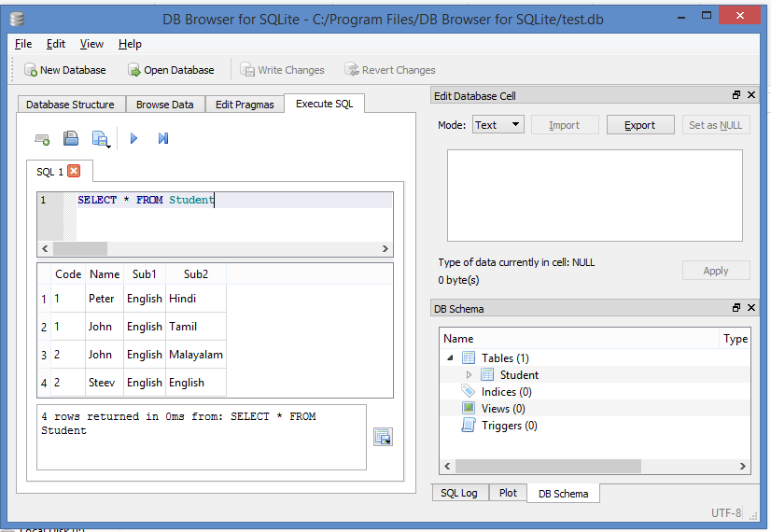Viewport: 771px width, 532px height.
Task: Open the Mode Text dropdown
Action: point(498,125)
